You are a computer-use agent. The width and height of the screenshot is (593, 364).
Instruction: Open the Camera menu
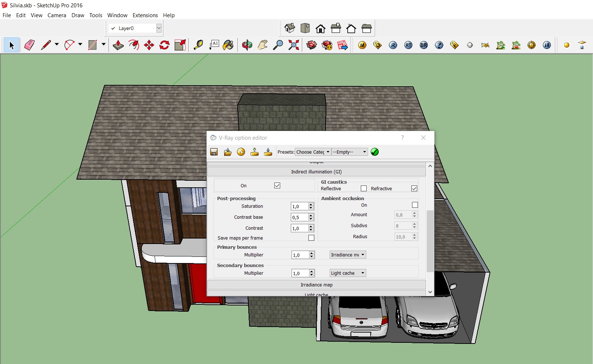[x=57, y=15]
